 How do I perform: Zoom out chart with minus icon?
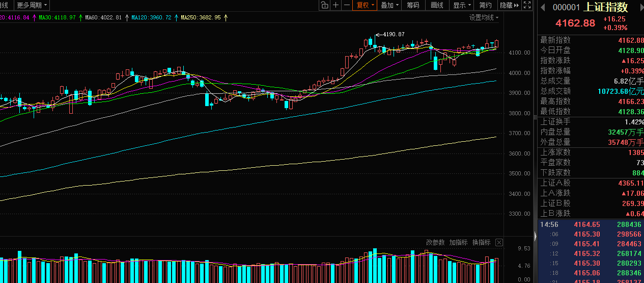pyautogui.click(x=347, y=5)
